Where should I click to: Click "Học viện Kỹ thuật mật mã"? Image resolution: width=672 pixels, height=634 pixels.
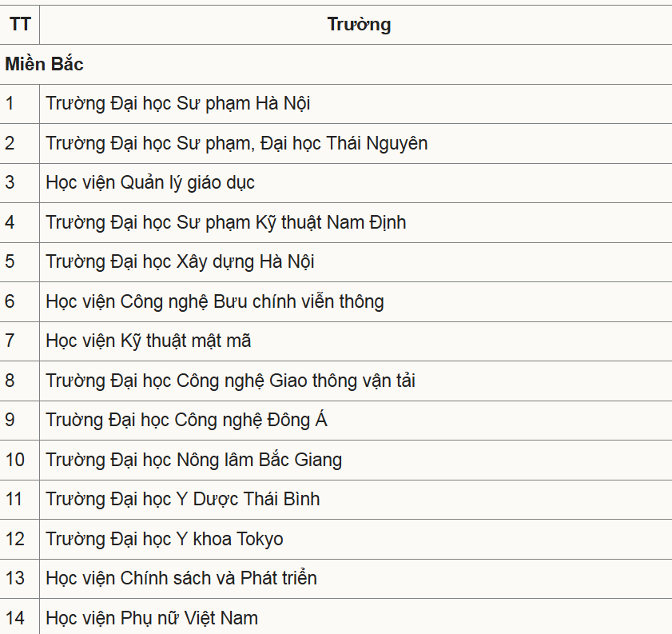[149, 341]
